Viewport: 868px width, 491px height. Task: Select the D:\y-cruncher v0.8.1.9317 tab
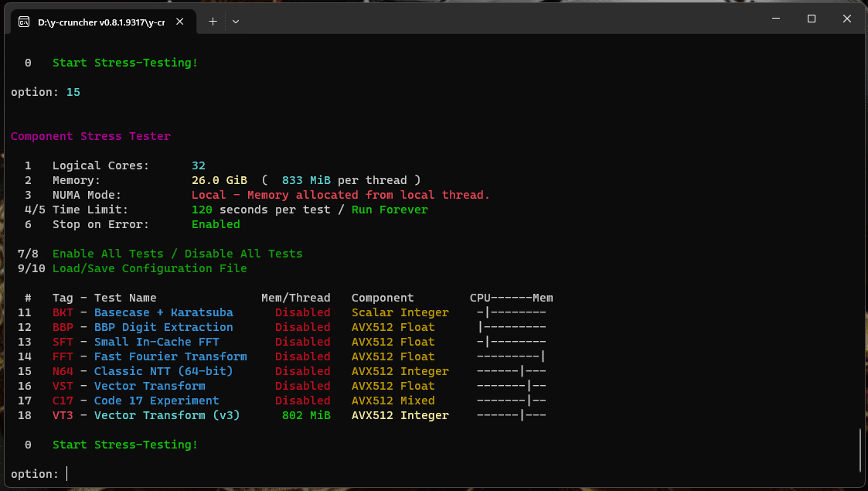[x=104, y=22]
